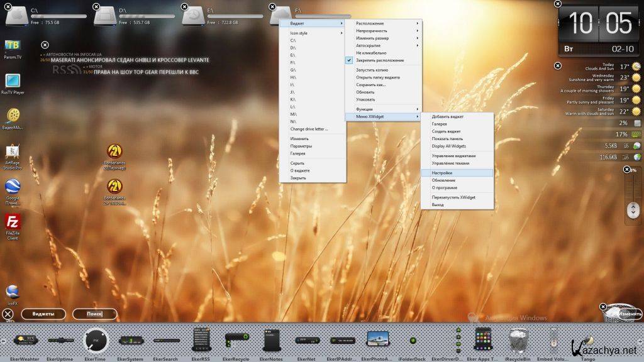Viewport: 644px width, 362px height.
Task: Click the Поиск search field
Action: tap(94, 314)
